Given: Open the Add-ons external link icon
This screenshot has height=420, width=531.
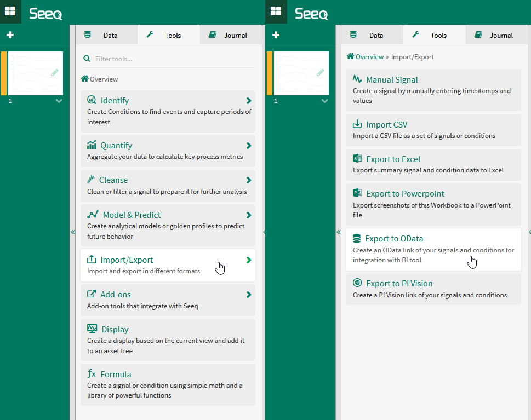Looking at the screenshot, I should coord(92,294).
